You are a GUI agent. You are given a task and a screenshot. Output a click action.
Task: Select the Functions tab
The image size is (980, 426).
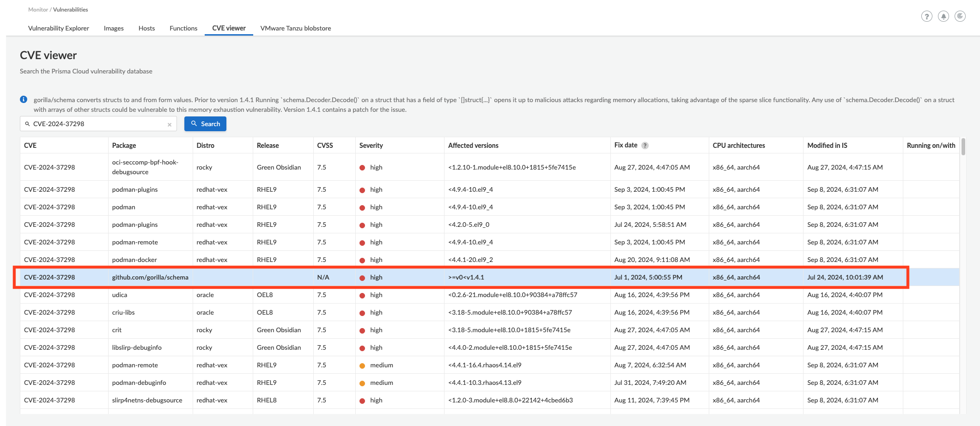click(183, 28)
